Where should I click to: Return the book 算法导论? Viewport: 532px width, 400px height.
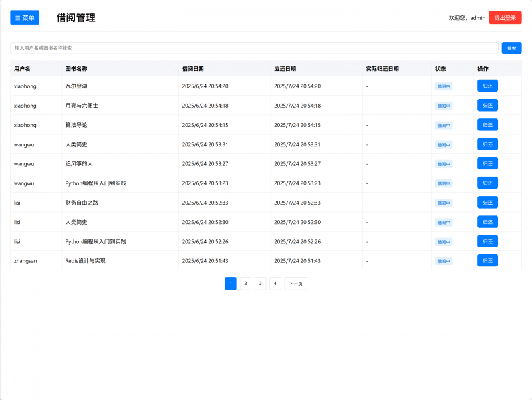(x=487, y=124)
